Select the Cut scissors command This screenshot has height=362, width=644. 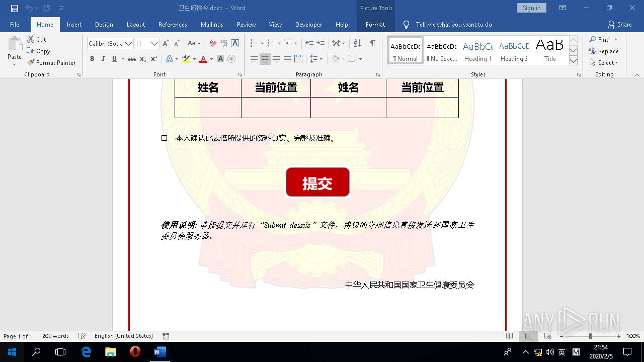click(37, 39)
